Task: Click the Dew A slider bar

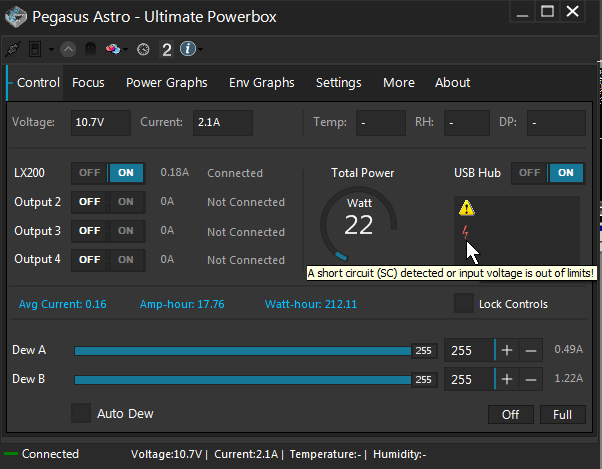Action: point(256,350)
